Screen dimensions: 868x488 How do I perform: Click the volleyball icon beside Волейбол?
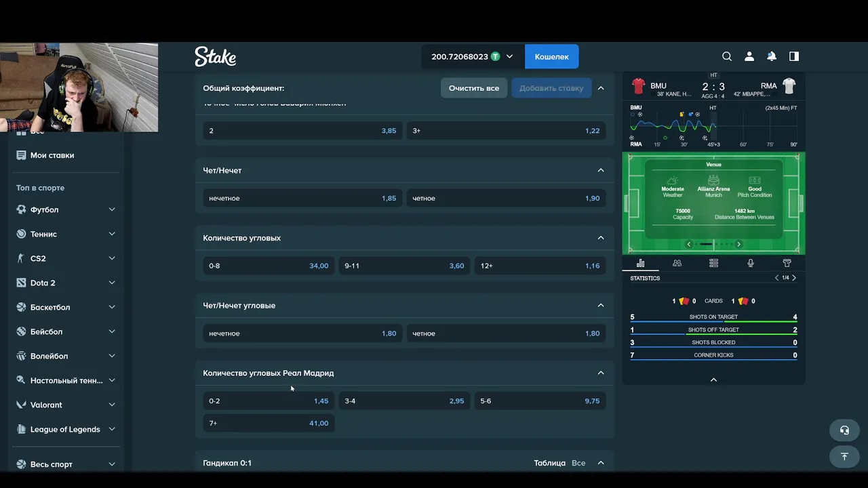[22, 356]
